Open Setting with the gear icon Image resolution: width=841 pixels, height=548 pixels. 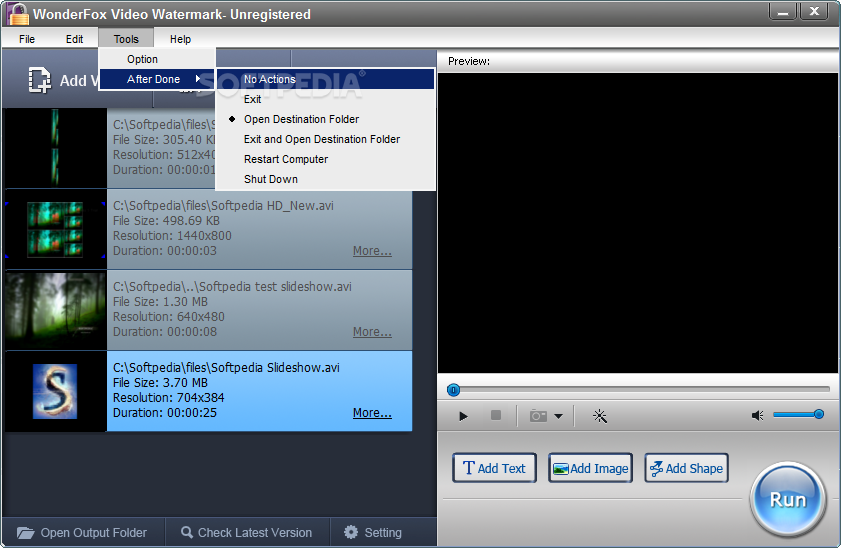pos(351,532)
